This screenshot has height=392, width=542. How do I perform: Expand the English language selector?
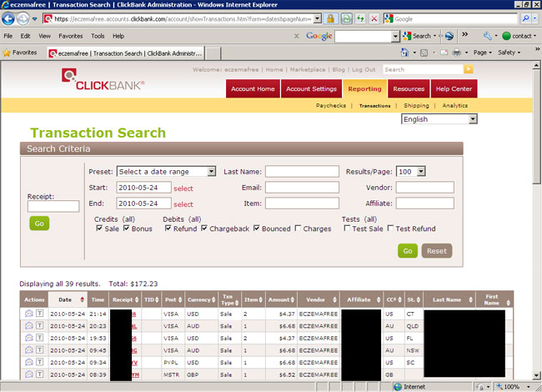[439, 119]
